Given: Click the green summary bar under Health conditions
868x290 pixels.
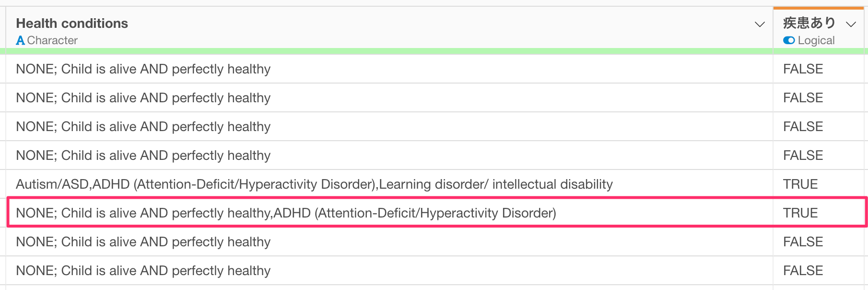Looking at the screenshot, I should pyautogui.click(x=389, y=51).
